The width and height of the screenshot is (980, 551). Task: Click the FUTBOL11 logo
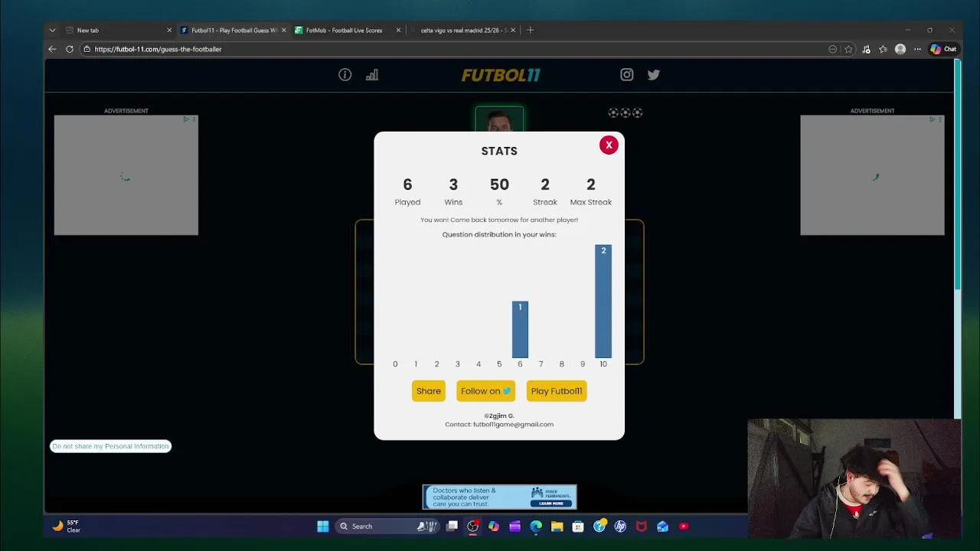point(501,75)
